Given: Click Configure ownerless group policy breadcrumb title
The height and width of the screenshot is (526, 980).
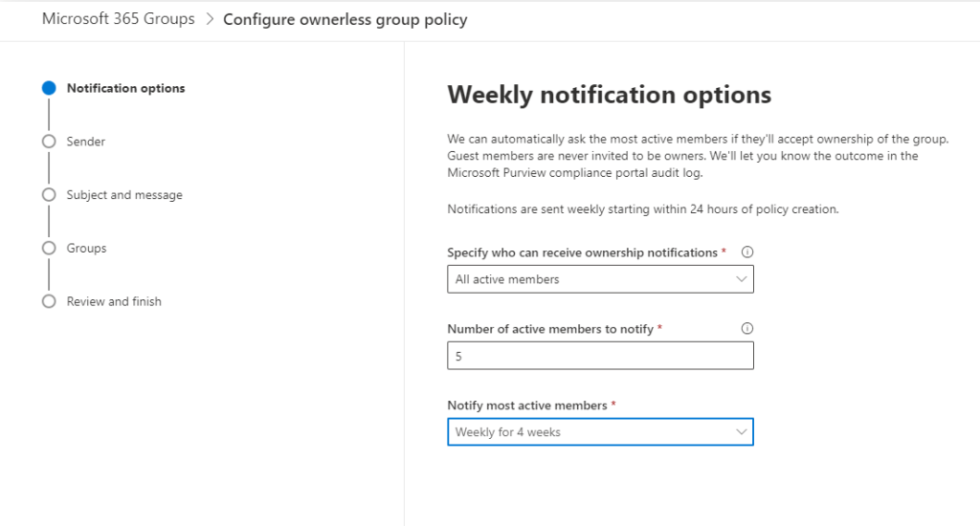Looking at the screenshot, I should [345, 19].
